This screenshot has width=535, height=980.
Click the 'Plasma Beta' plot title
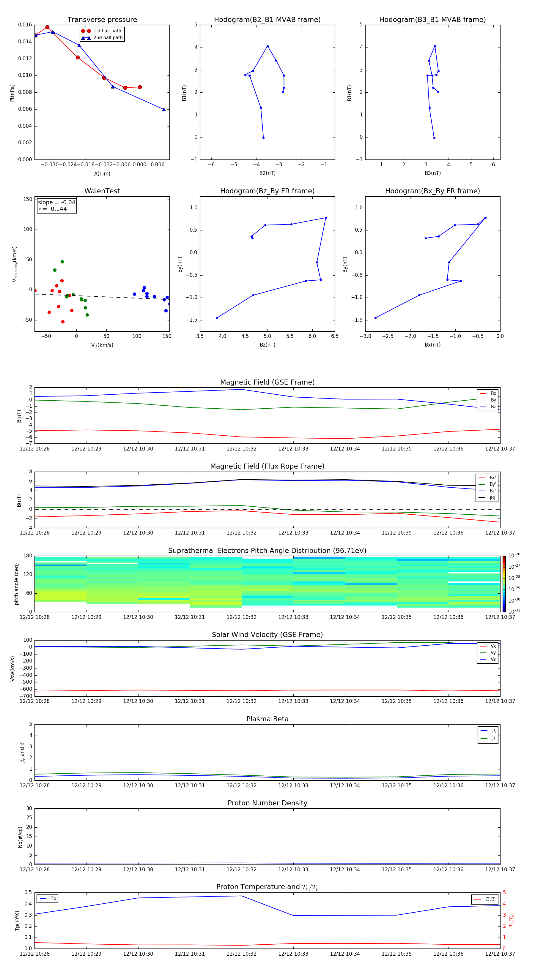(267, 719)
